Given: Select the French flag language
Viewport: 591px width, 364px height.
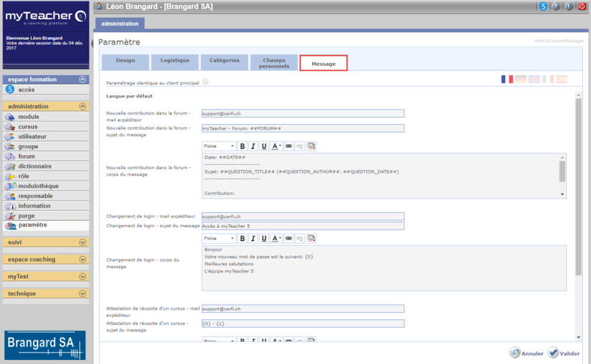Looking at the screenshot, I should [507, 79].
